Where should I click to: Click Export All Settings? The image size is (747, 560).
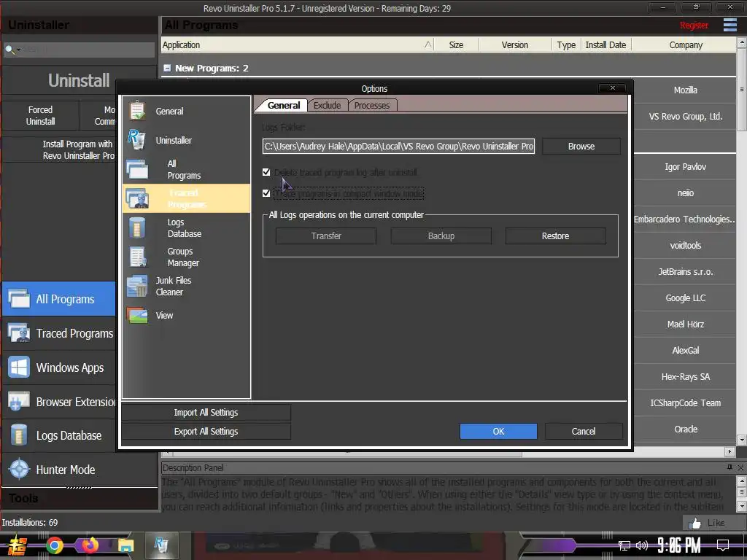tap(206, 432)
